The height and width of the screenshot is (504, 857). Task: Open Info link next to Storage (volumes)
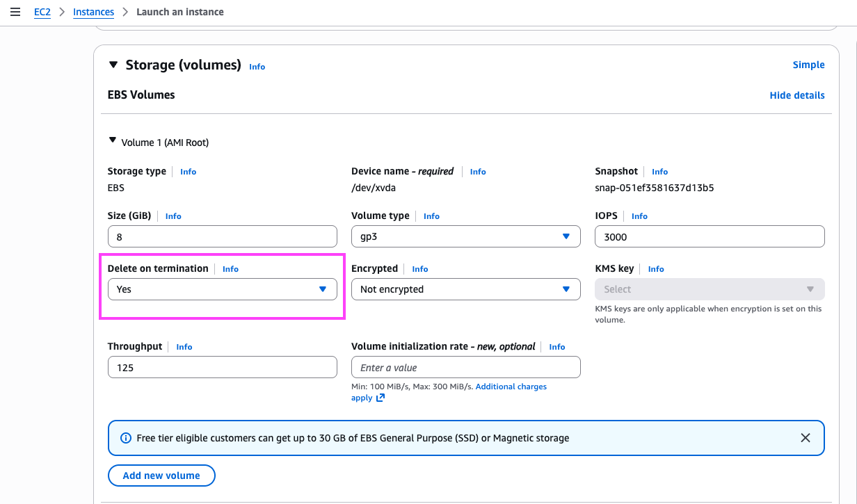click(x=257, y=67)
